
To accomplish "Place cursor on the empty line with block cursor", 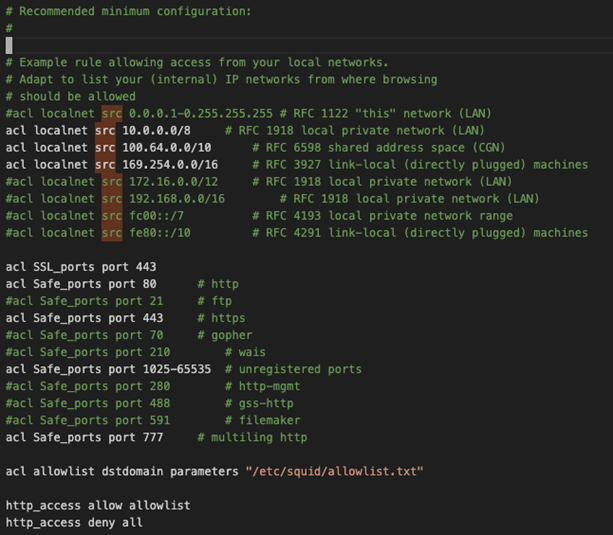I will tap(306, 45).
